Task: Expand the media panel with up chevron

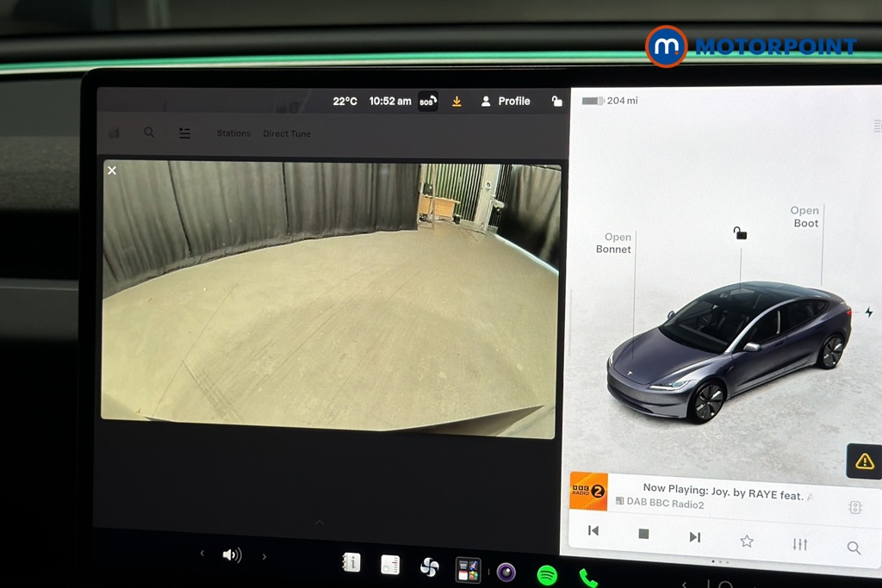Action: [x=319, y=523]
